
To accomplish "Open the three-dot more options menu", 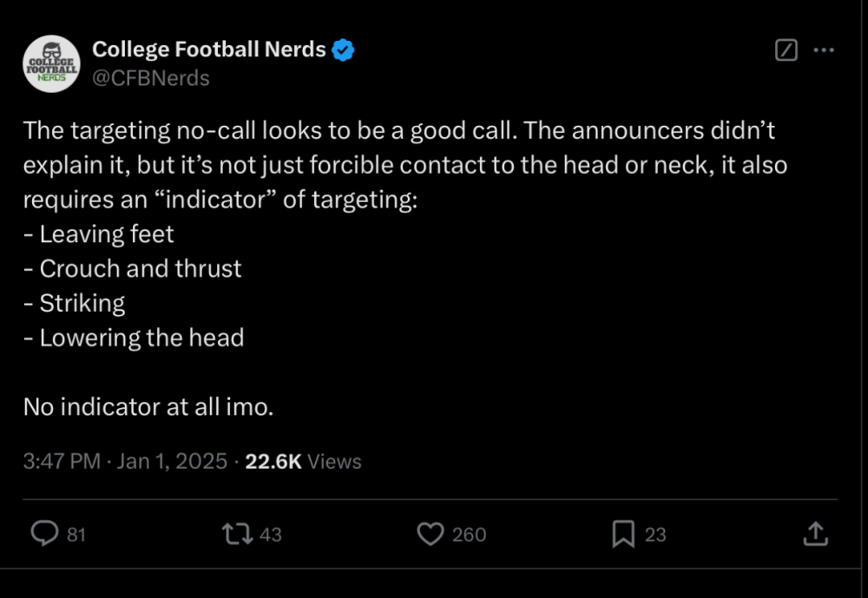I will [823, 50].
